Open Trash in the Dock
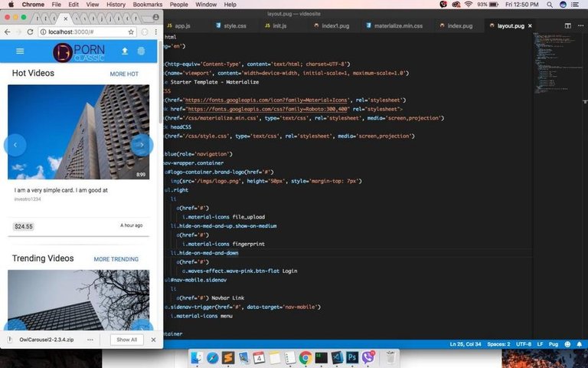 tap(390, 358)
